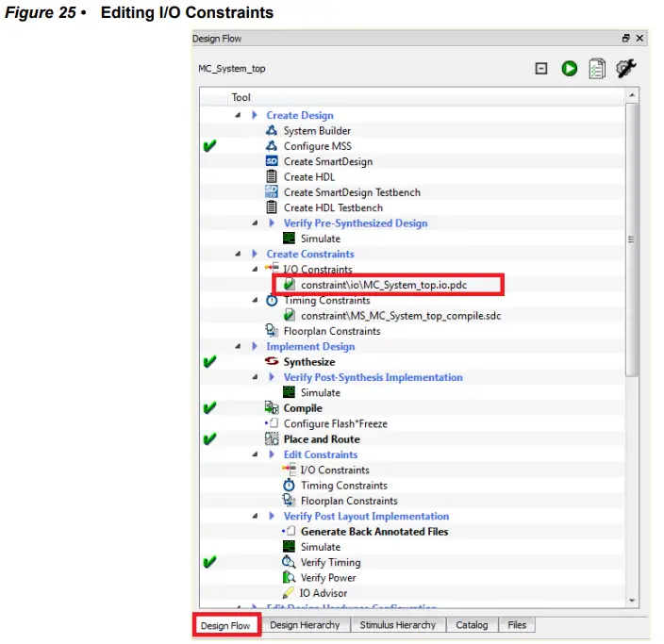This screenshot has height=644, width=664.
Task: Open the Catalog tab
Action: 472,625
